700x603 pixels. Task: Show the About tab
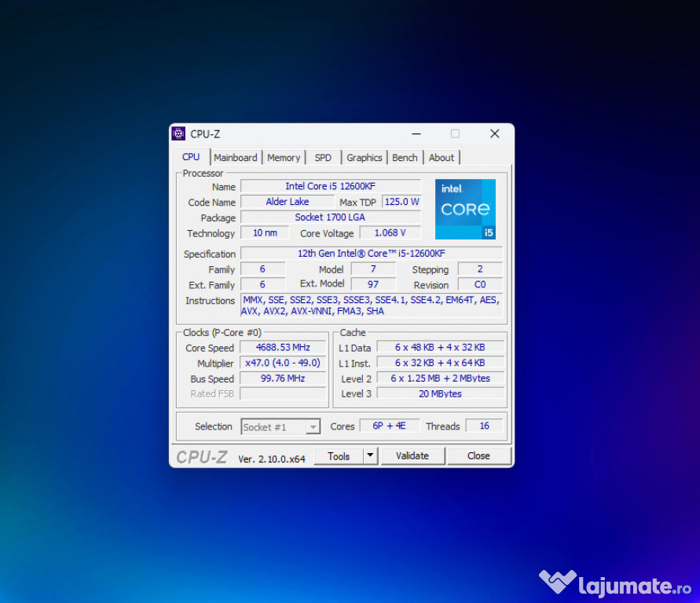441,158
